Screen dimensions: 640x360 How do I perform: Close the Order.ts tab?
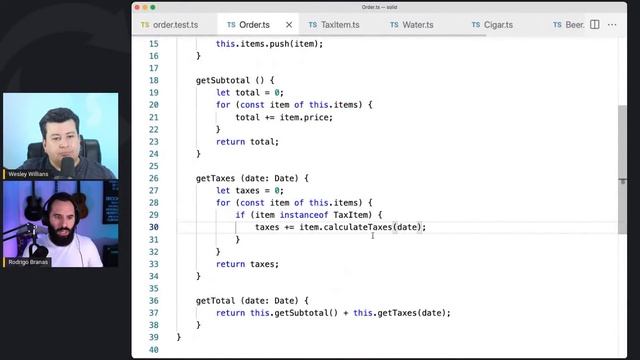289,25
